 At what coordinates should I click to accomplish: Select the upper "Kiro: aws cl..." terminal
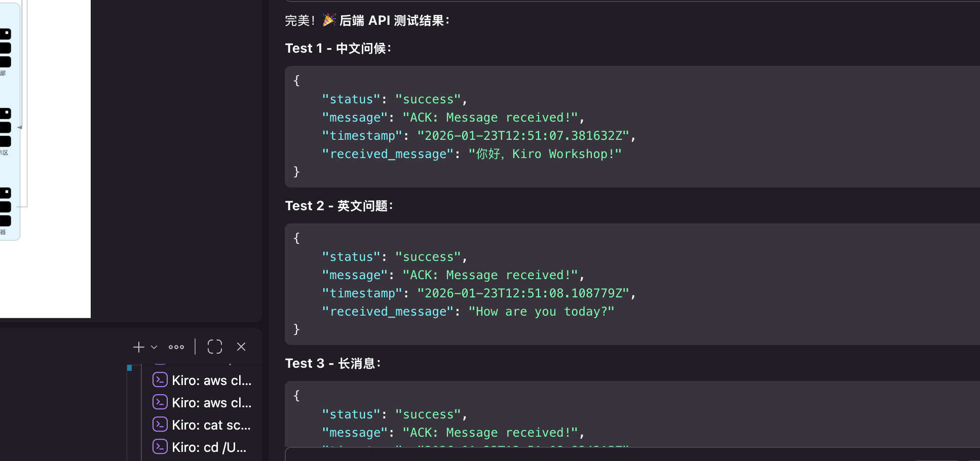click(211, 380)
